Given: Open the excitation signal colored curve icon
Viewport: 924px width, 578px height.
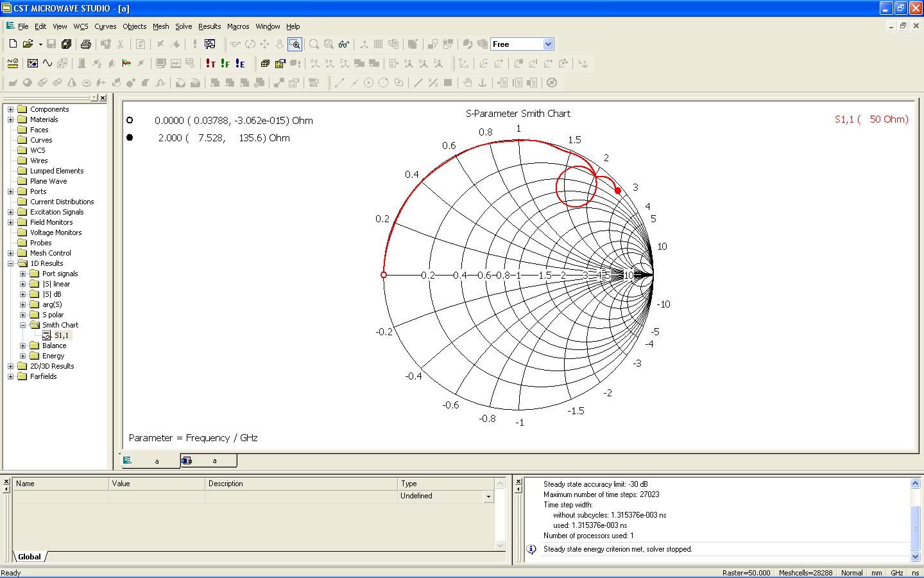Looking at the screenshot, I should (x=126, y=64).
